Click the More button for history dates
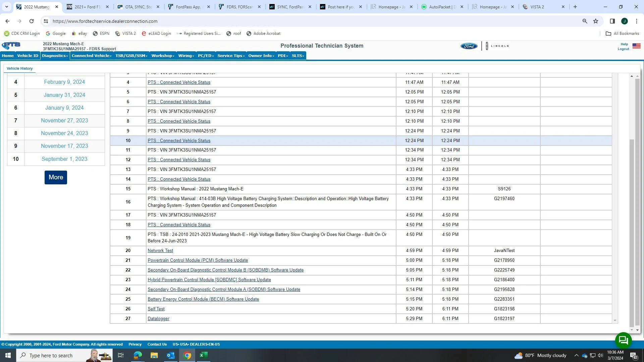 [56, 177]
